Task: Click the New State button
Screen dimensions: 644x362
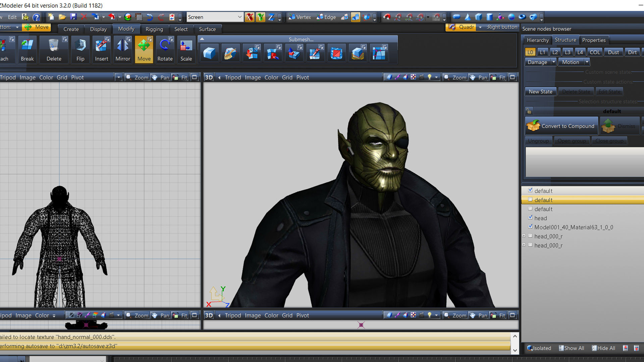Action: coord(540,92)
